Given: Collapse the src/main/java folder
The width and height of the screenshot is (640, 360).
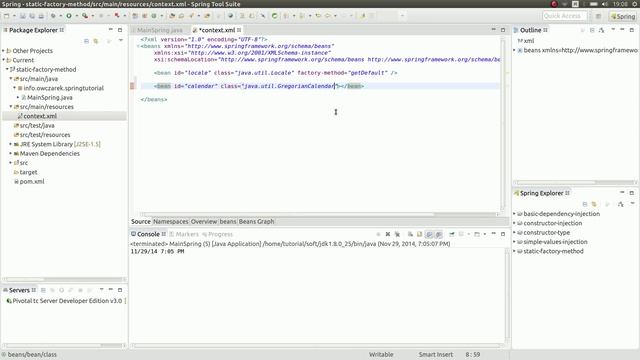Looking at the screenshot, I should coord(11,79).
